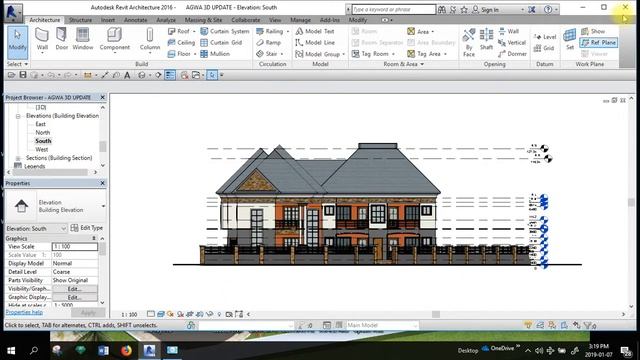Select the Wall tool
Screen dimensions: 640x360
[42, 40]
